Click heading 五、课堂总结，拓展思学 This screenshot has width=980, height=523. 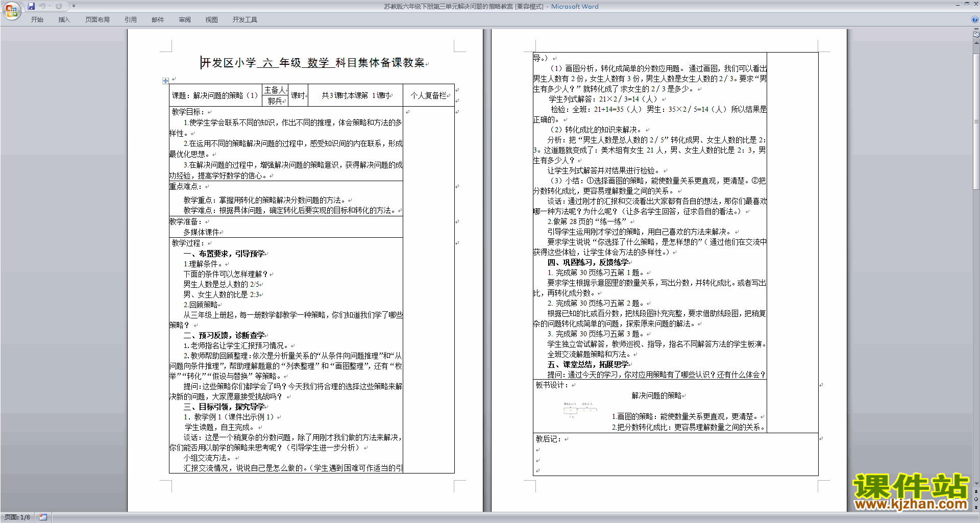(x=588, y=364)
